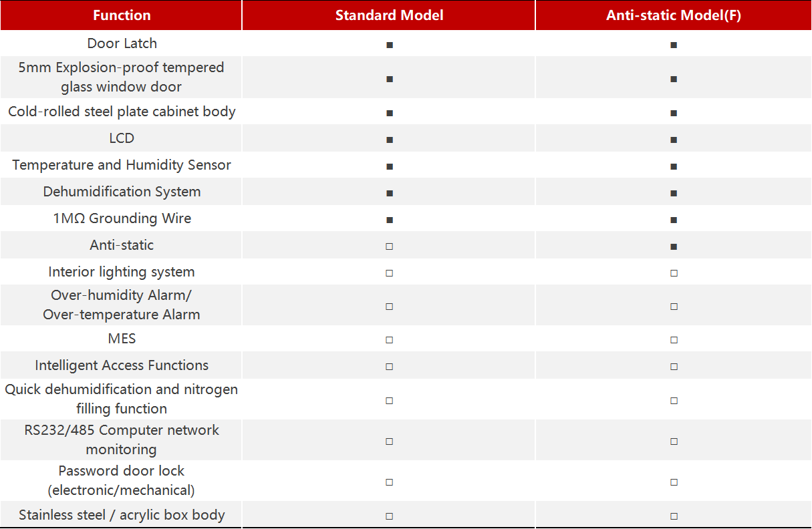The image size is (812, 529).
Task: Click the Dehumidification System square under Standard Model
Action: [x=390, y=193]
